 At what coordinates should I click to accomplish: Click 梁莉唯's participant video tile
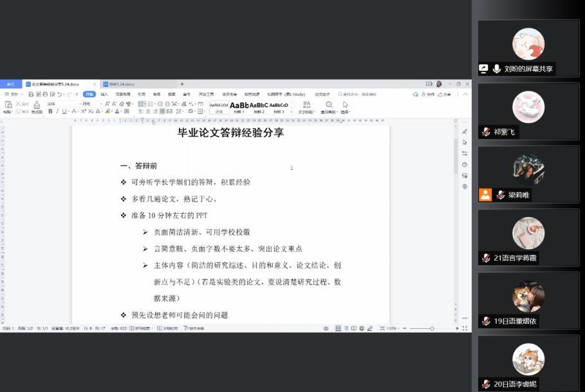click(528, 174)
